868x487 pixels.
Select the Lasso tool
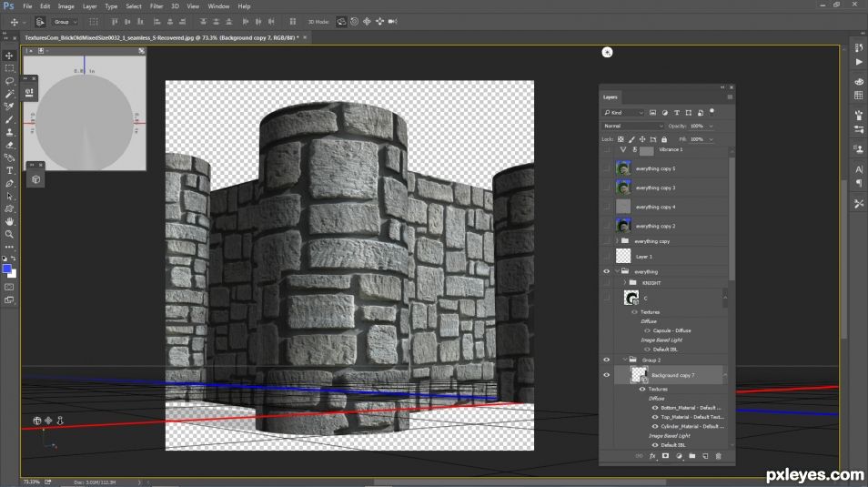tap(9, 81)
